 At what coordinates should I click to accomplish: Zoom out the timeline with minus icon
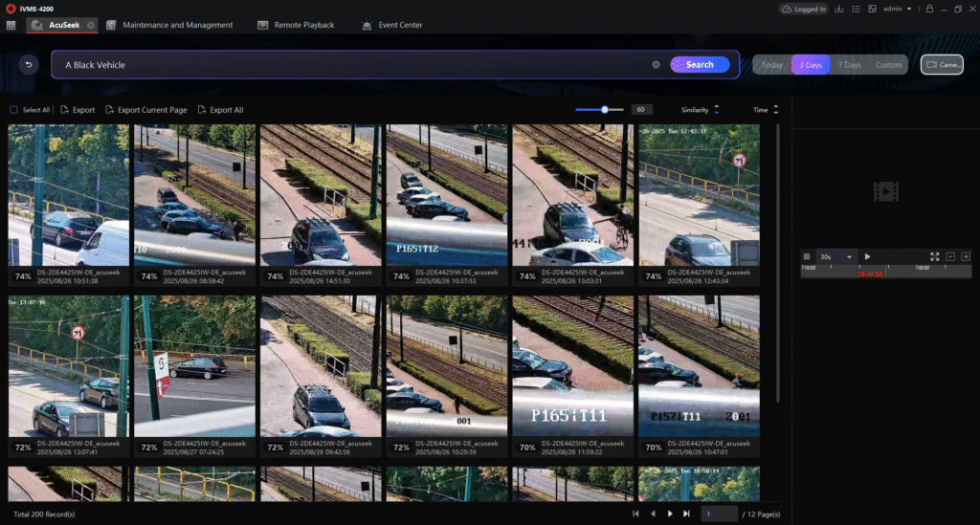tap(950, 256)
